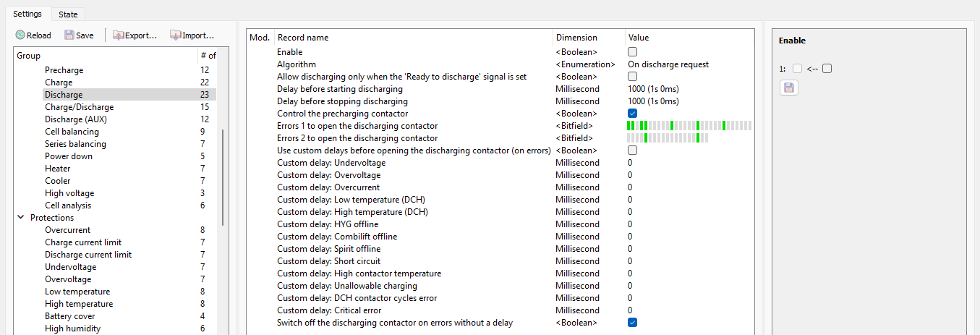Screen dimensions: 980x335
Task: Click the Save floppy disk icon
Action: coord(69,35)
